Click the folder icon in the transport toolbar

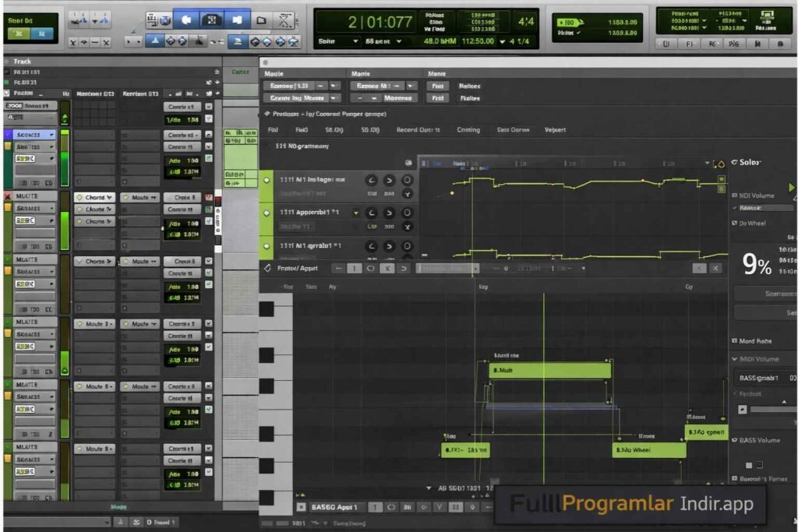261,19
